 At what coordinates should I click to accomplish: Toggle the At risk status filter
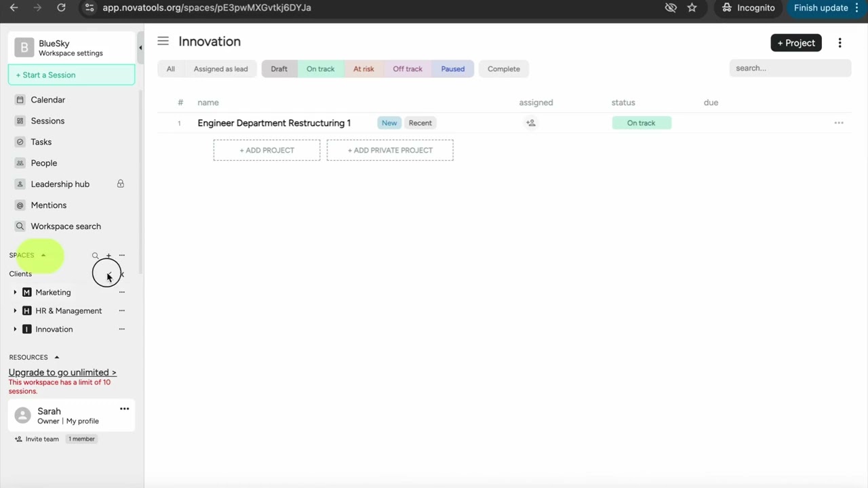point(363,68)
